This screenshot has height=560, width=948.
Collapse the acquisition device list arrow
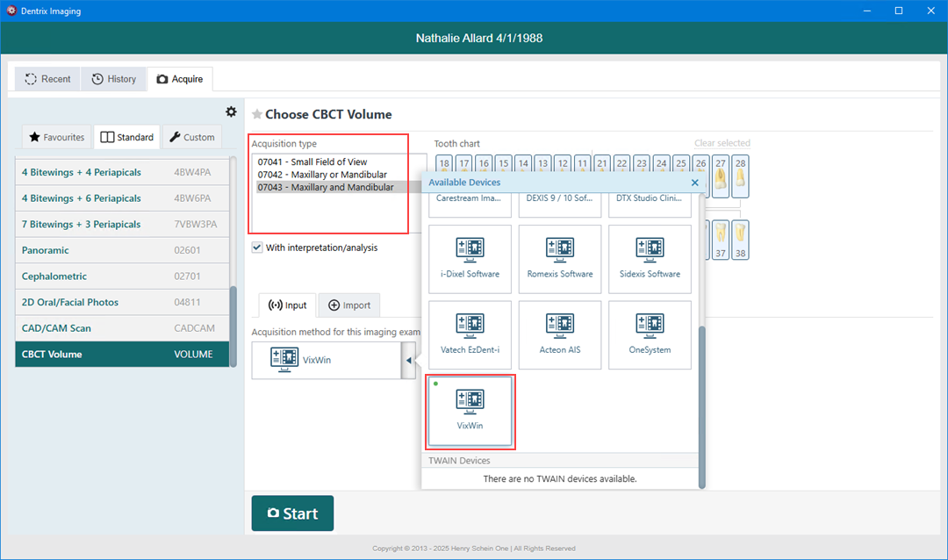click(408, 361)
